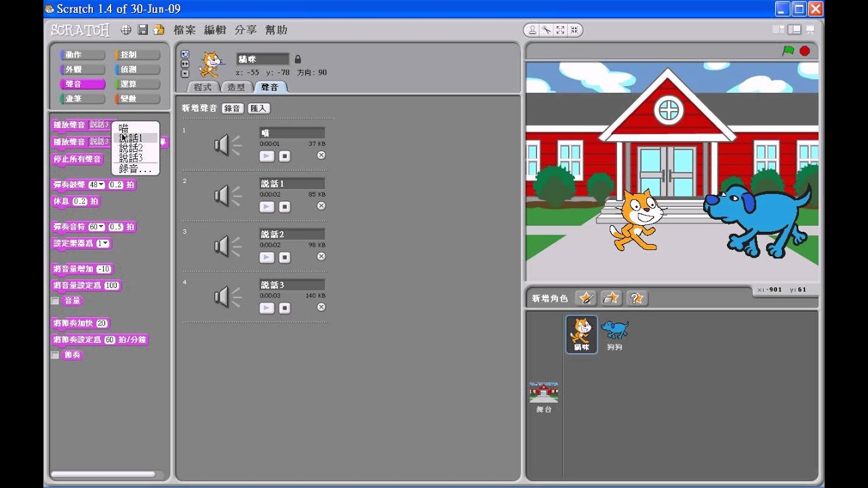
Task: Play the 說話3 sound
Action: click(x=267, y=308)
